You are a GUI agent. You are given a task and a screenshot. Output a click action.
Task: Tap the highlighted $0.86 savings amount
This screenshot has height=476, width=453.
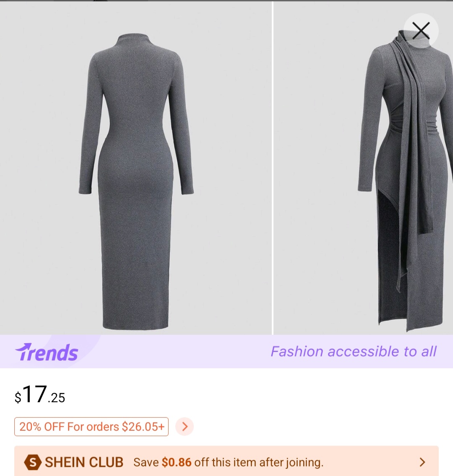[x=177, y=462]
